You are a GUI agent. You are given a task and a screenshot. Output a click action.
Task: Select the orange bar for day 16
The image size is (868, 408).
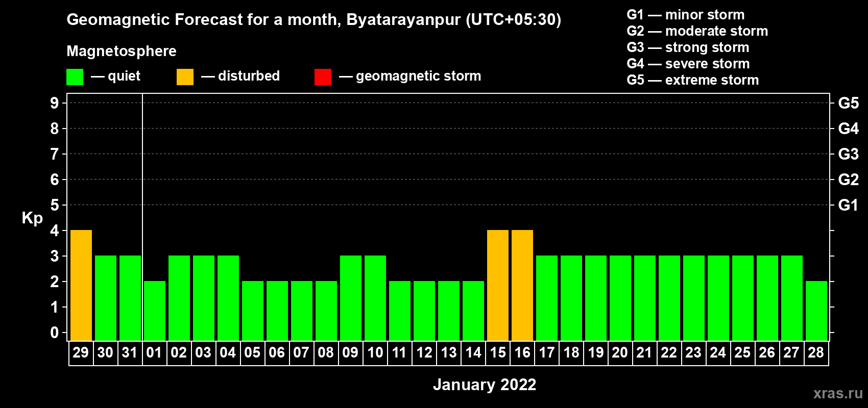(522, 285)
